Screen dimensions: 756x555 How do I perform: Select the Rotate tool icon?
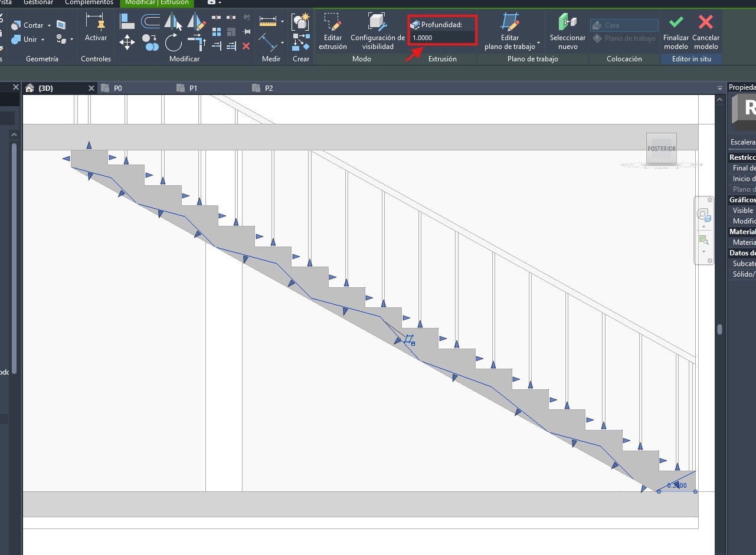coord(173,42)
